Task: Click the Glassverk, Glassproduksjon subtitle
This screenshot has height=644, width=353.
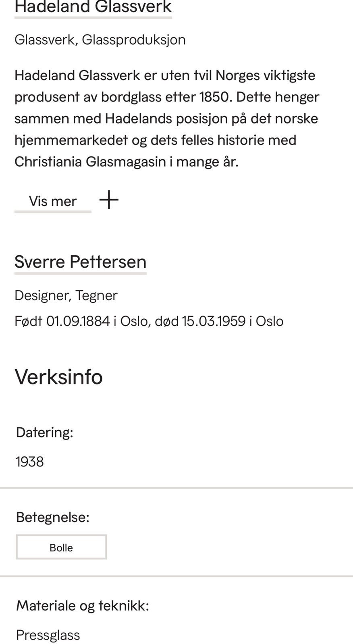Action: [100, 40]
